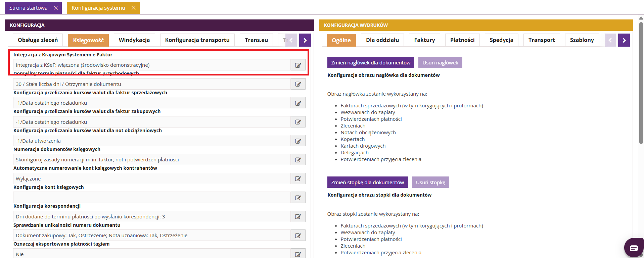Click the Usuń stopkę button
The image size is (644, 258).
[430, 182]
